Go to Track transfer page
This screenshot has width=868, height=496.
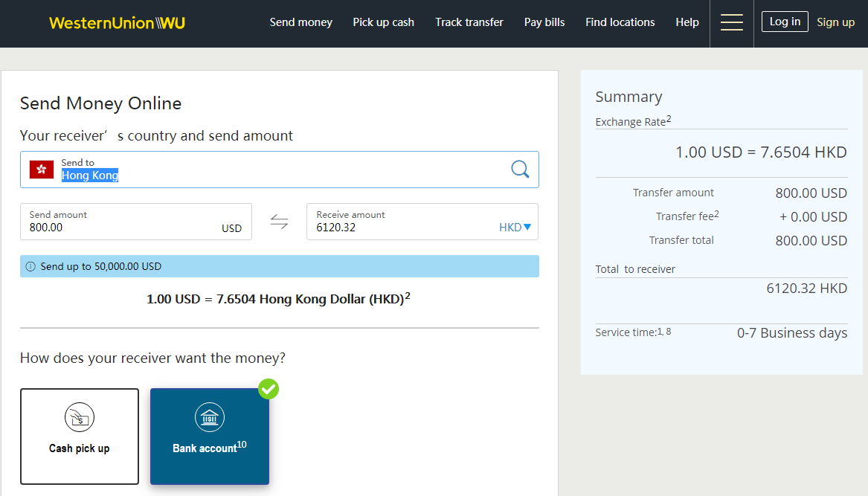[x=469, y=22]
